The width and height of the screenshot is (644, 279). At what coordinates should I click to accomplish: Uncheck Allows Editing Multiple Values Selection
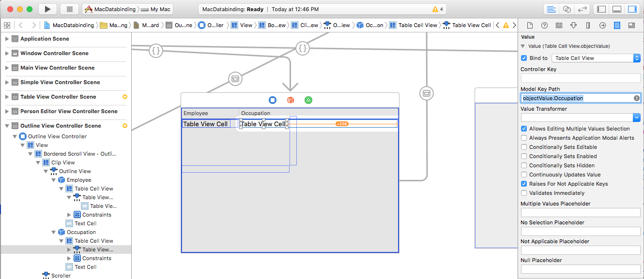[524, 129]
